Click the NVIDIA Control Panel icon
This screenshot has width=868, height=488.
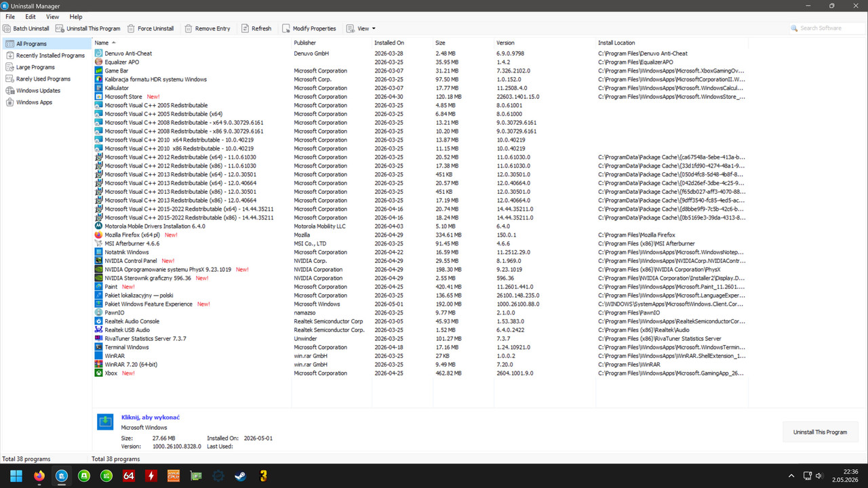coord(99,260)
